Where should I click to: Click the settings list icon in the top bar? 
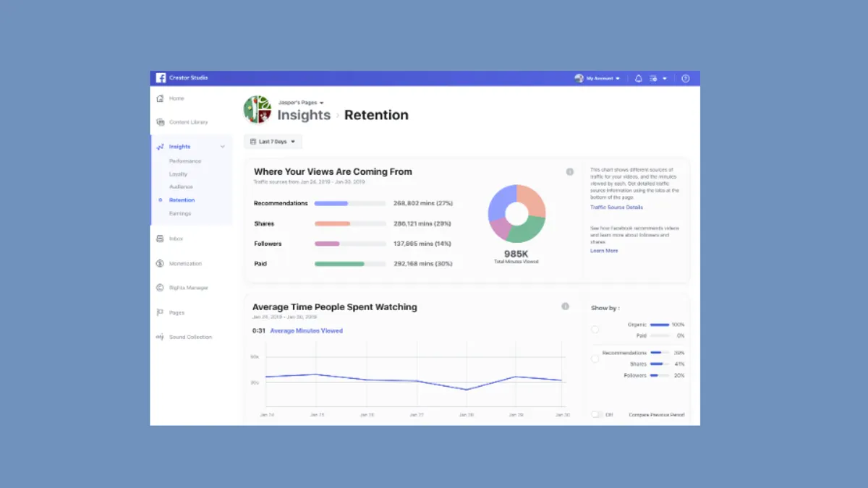coord(654,78)
